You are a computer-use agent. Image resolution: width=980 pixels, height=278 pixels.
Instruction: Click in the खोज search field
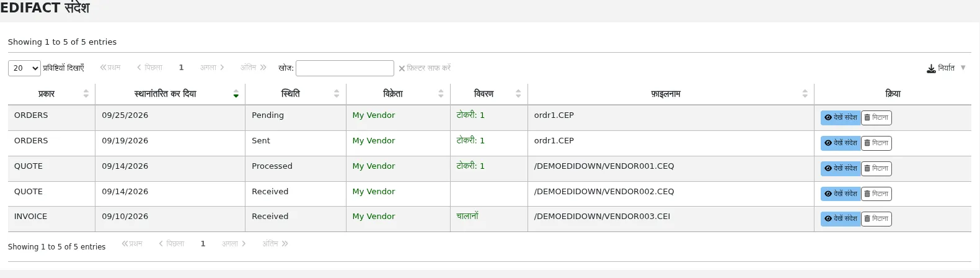pos(345,68)
